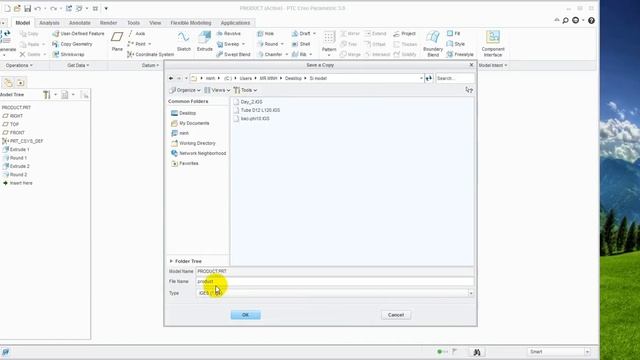The image size is (640, 360).
Task: Expand the Get Data group dropdown
Action: (78, 65)
